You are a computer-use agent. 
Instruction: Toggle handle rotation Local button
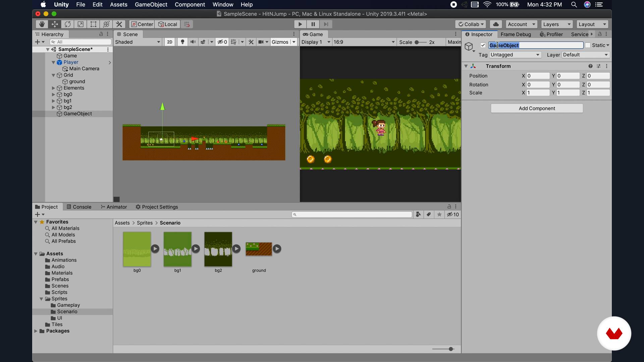[167, 24]
